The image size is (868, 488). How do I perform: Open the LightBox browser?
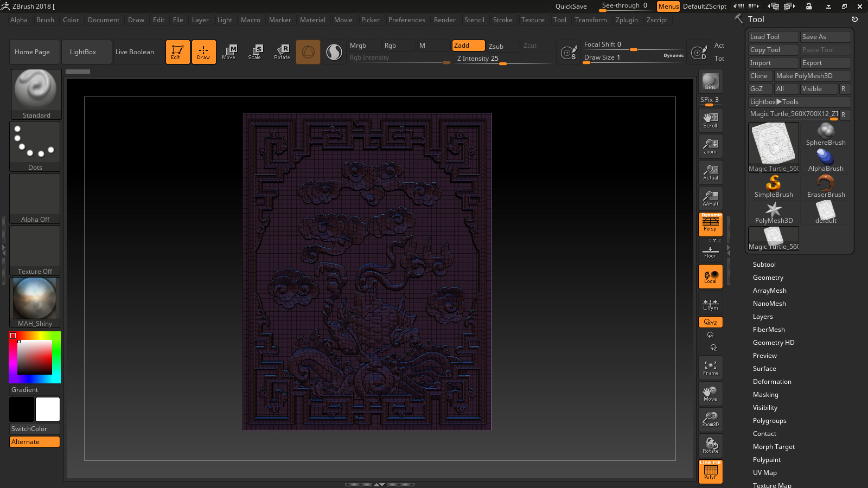point(86,52)
